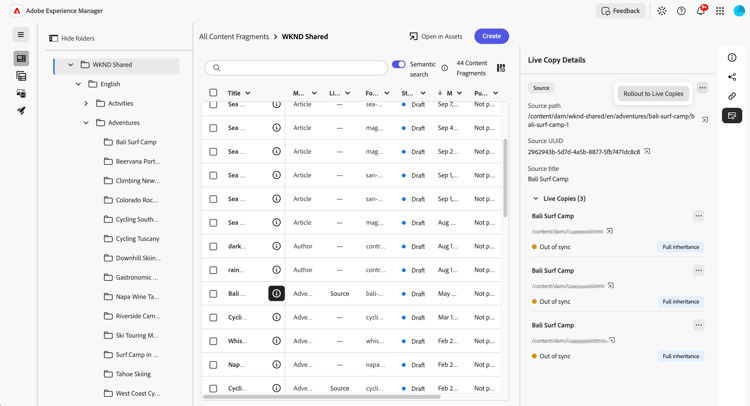Collapse the English folder
This screenshot has height=406, width=750.
(78, 84)
